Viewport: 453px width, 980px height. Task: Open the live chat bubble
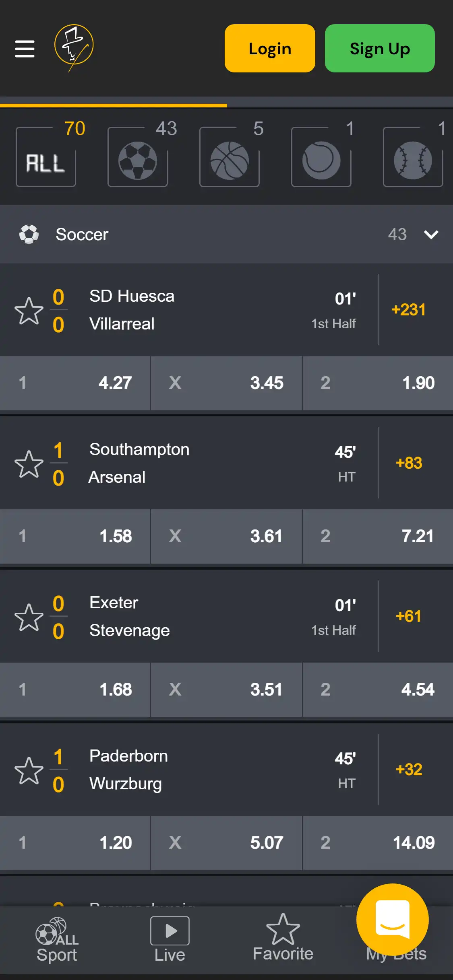click(x=392, y=919)
